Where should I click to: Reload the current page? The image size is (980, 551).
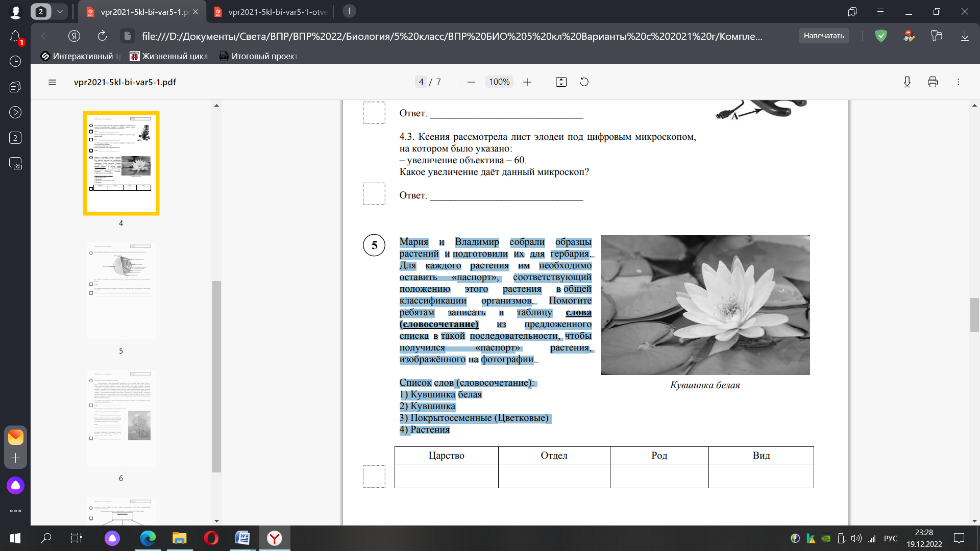(x=102, y=36)
